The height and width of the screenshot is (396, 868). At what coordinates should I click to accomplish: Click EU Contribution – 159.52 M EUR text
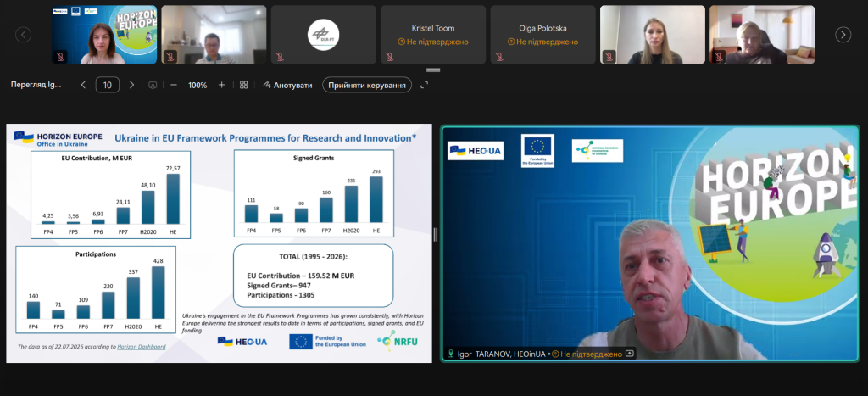click(x=301, y=276)
